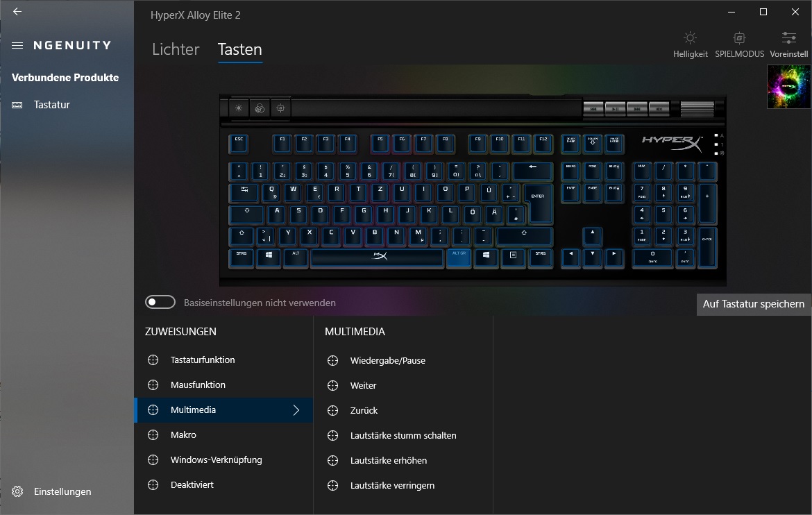Select the Caps Lock key
812x515 pixels.
[x=247, y=215]
